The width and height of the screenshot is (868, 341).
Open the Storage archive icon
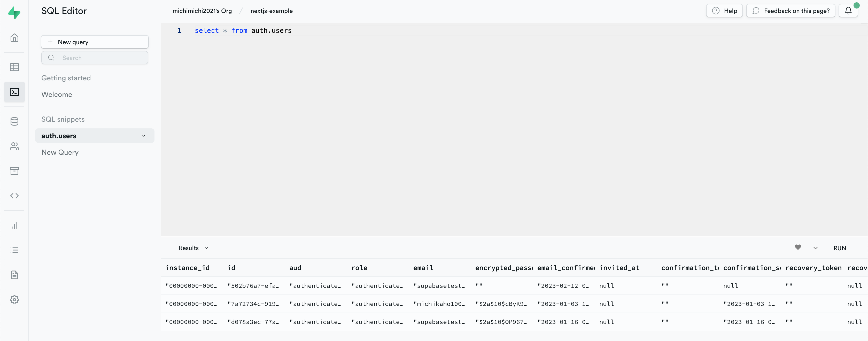click(14, 171)
